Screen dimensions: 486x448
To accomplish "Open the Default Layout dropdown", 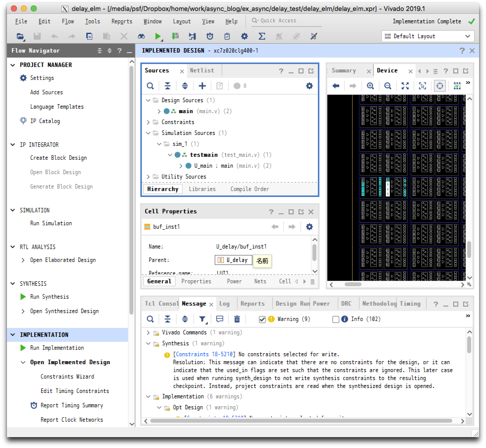I will coord(428,36).
